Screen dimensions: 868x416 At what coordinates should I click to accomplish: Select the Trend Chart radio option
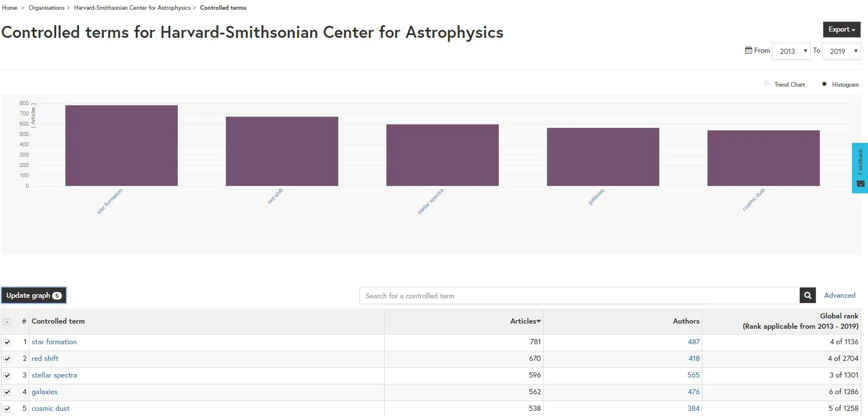pos(767,84)
